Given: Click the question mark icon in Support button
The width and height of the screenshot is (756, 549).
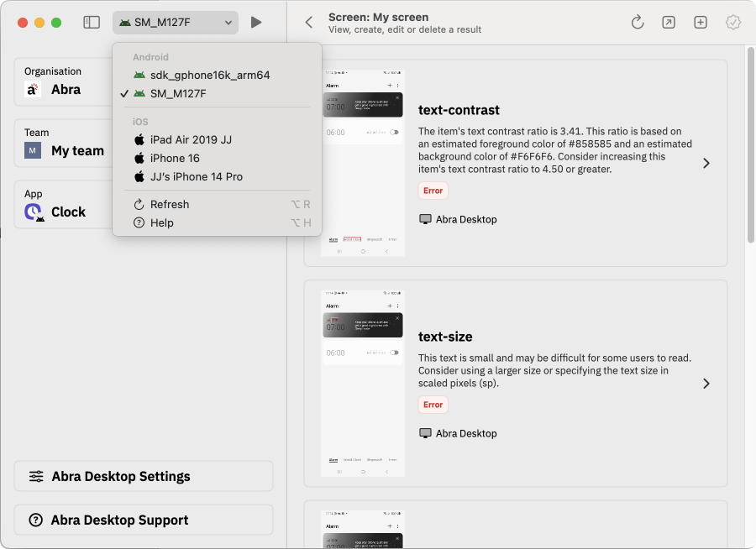Looking at the screenshot, I should click(x=35, y=520).
